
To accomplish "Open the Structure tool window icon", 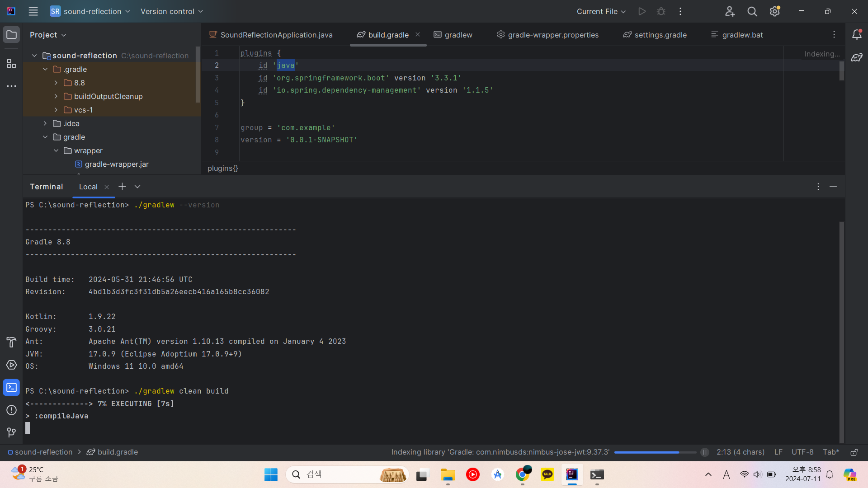I will point(11,64).
